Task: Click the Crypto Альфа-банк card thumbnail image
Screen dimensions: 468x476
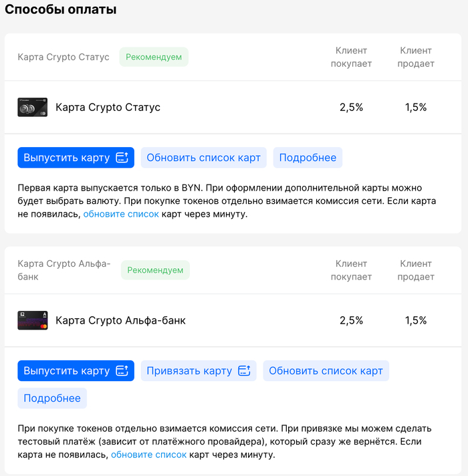Action: pos(32,320)
